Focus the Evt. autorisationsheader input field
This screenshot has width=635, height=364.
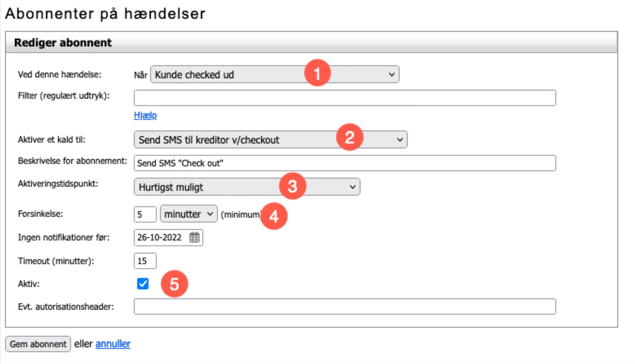click(345, 306)
